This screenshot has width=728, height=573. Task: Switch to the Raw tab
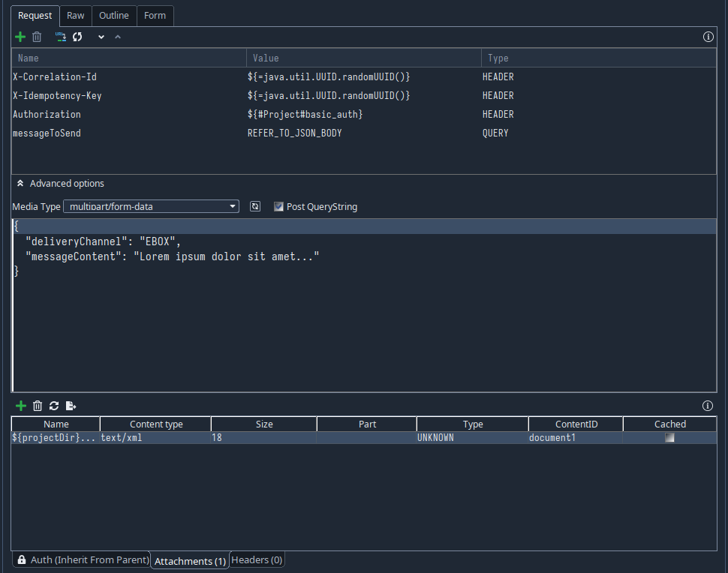tap(76, 16)
